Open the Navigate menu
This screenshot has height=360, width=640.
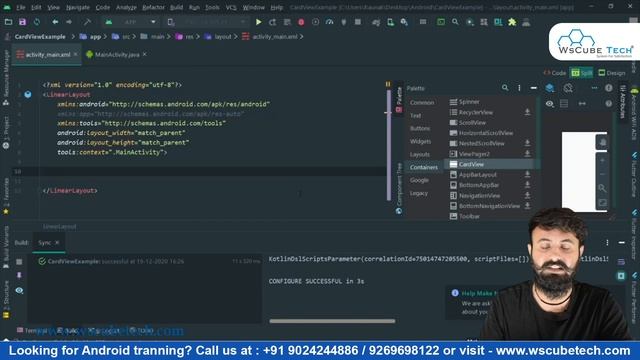(x=78, y=7)
